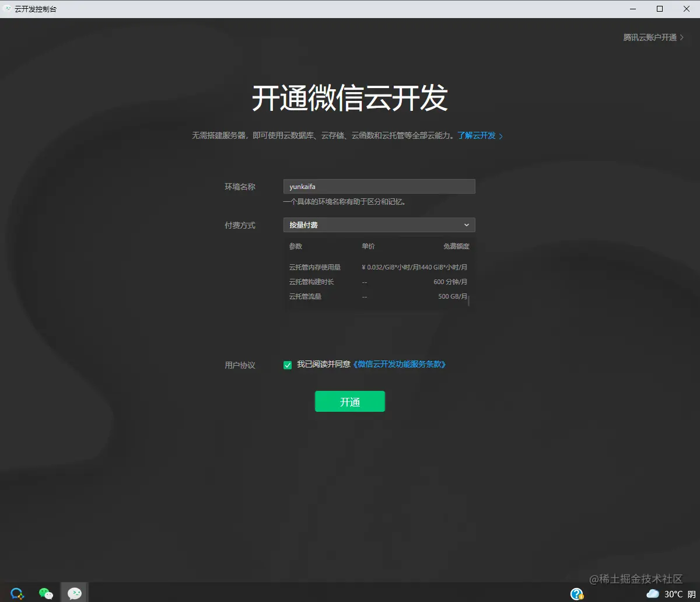Click the chevron on the 付费方式 selector
Image resolution: width=700 pixels, height=602 pixels.
pyautogui.click(x=466, y=225)
